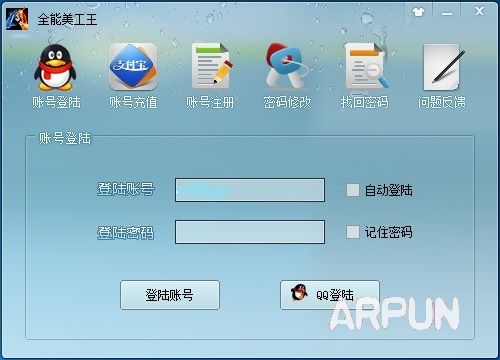Open the account registration document icon
This screenshot has width=500, height=360.
coord(212,66)
